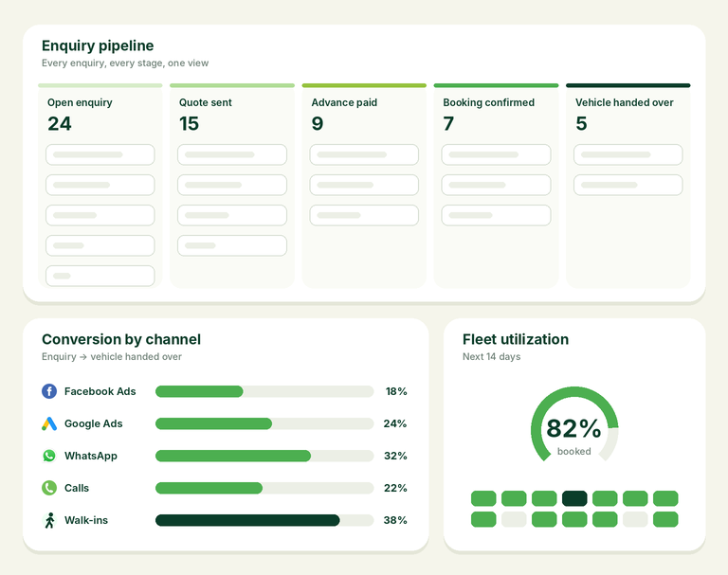Click the dark green fleet day square
728x575 pixels.
tap(574, 498)
